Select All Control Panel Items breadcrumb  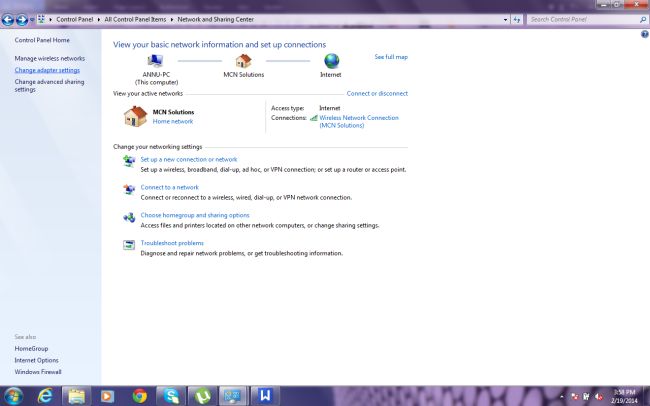pos(135,19)
